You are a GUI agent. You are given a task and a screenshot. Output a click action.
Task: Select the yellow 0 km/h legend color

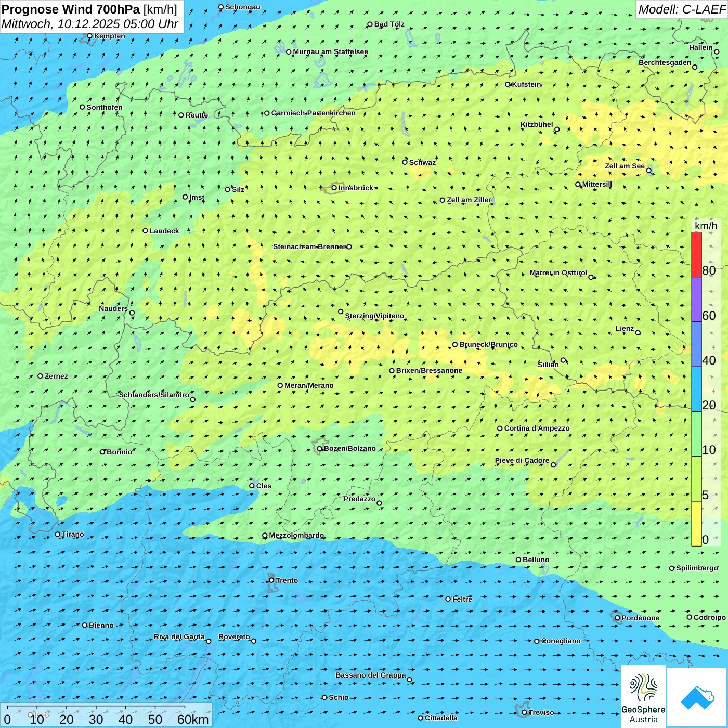coord(696,524)
